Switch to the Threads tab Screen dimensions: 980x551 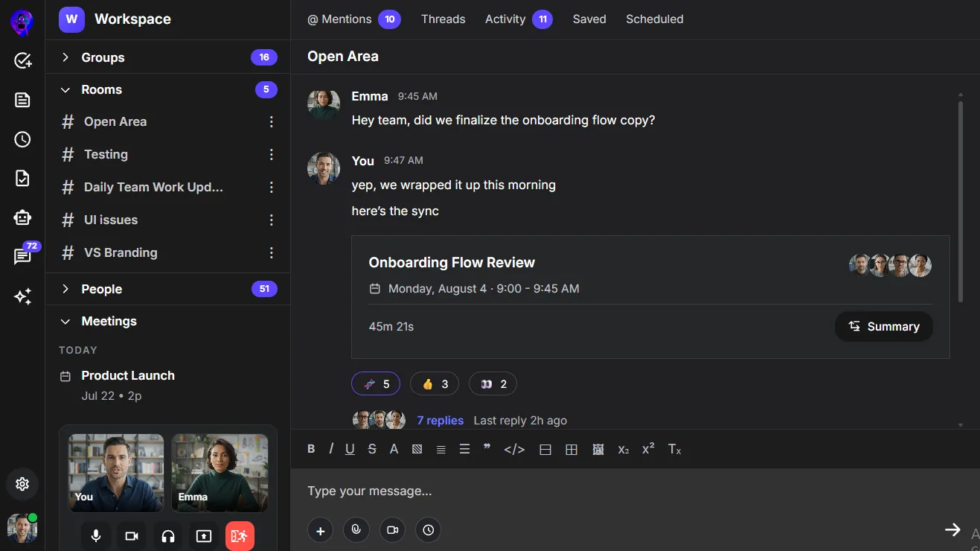pos(443,19)
